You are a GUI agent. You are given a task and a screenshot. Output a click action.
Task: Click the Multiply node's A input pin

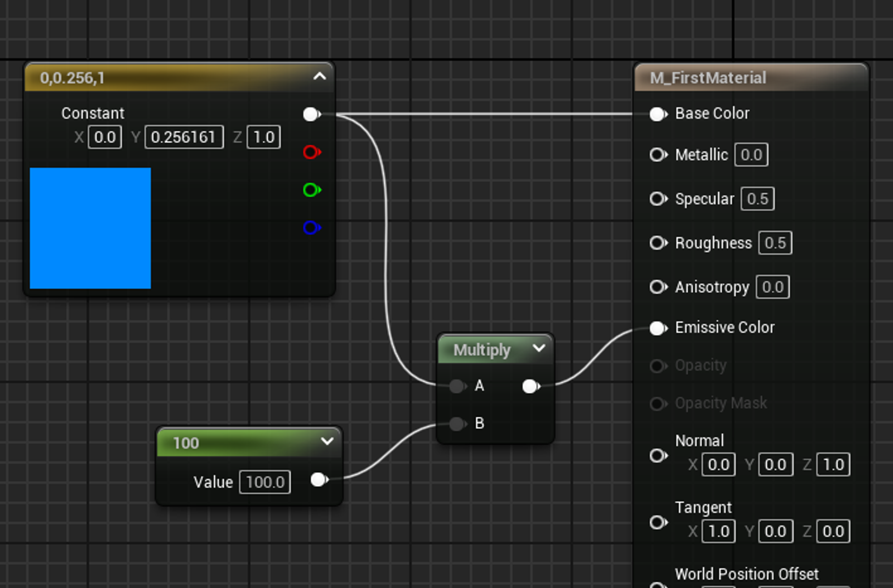pyautogui.click(x=457, y=386)
